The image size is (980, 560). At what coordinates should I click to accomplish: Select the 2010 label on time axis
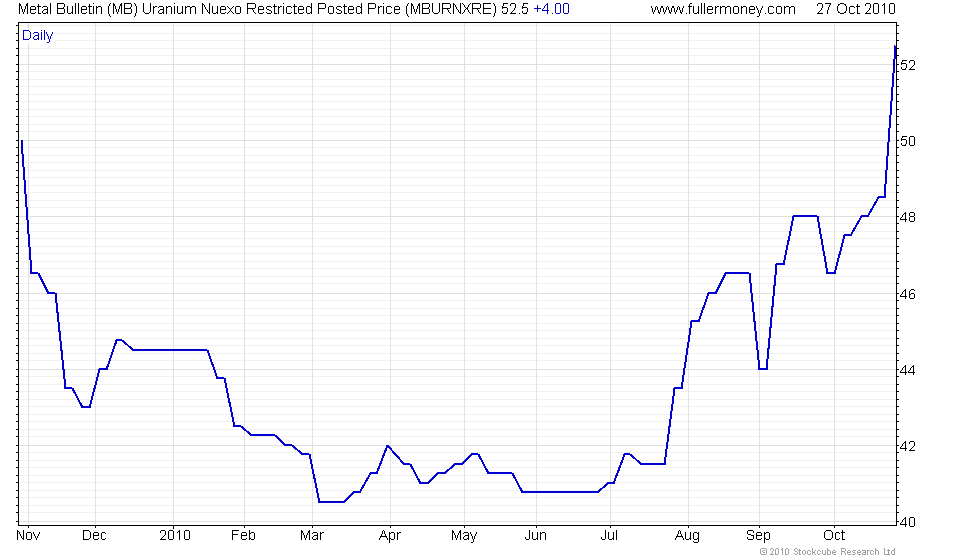[x=174, y=536]
